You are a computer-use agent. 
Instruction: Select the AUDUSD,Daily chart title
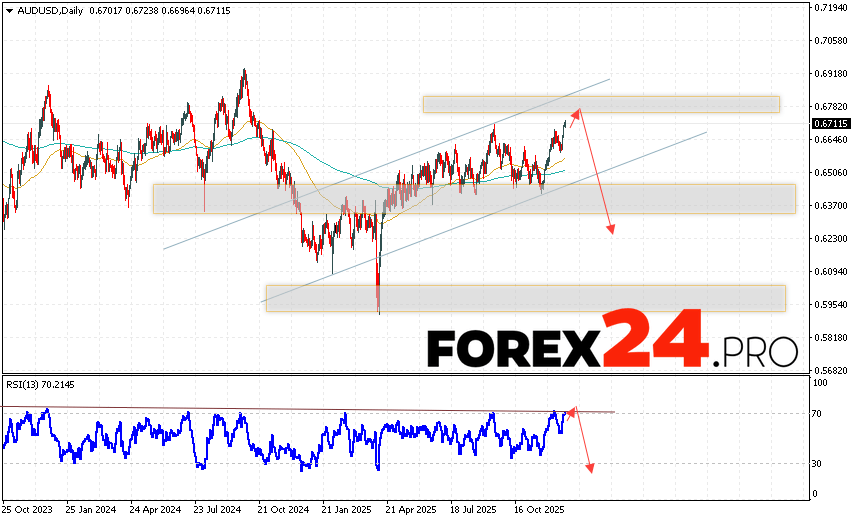[x=42, y=9]
